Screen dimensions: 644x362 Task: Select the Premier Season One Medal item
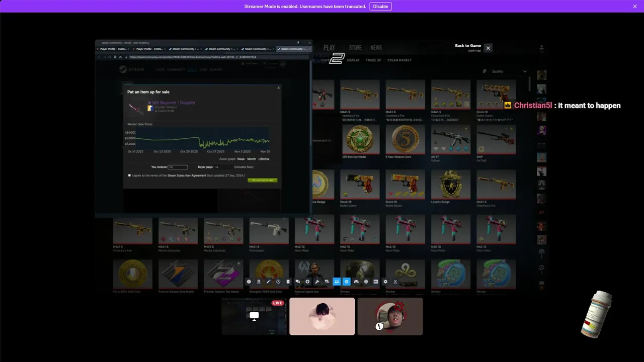point(178,277)
